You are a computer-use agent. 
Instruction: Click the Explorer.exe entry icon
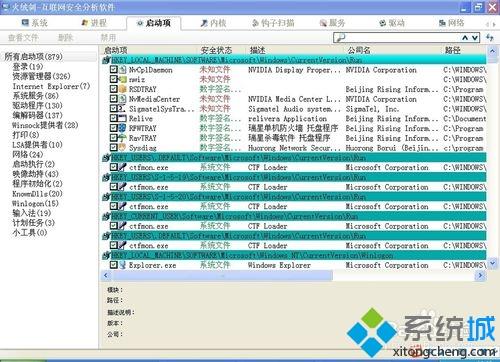pyautogui.click(x=123, y=265)
